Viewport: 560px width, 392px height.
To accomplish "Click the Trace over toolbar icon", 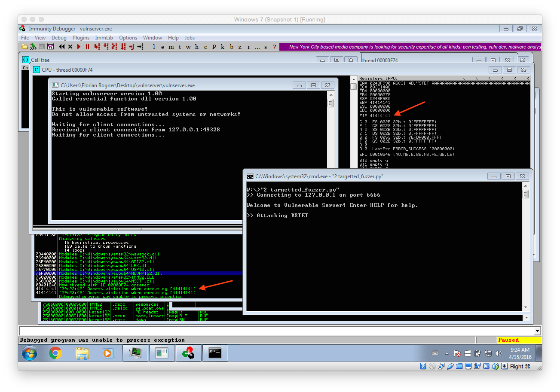I will [x=123, y=46].
